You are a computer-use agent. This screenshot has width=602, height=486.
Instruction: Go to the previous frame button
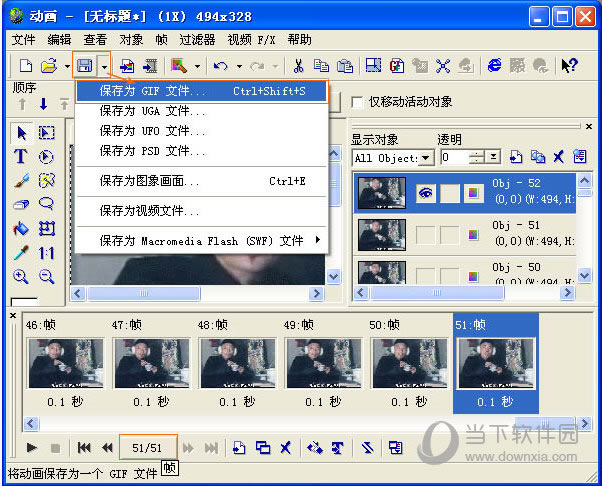tap(108, 448)
